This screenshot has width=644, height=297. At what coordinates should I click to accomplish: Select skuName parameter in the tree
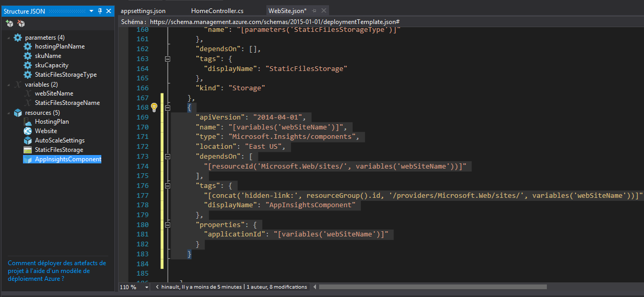point(48,56)
